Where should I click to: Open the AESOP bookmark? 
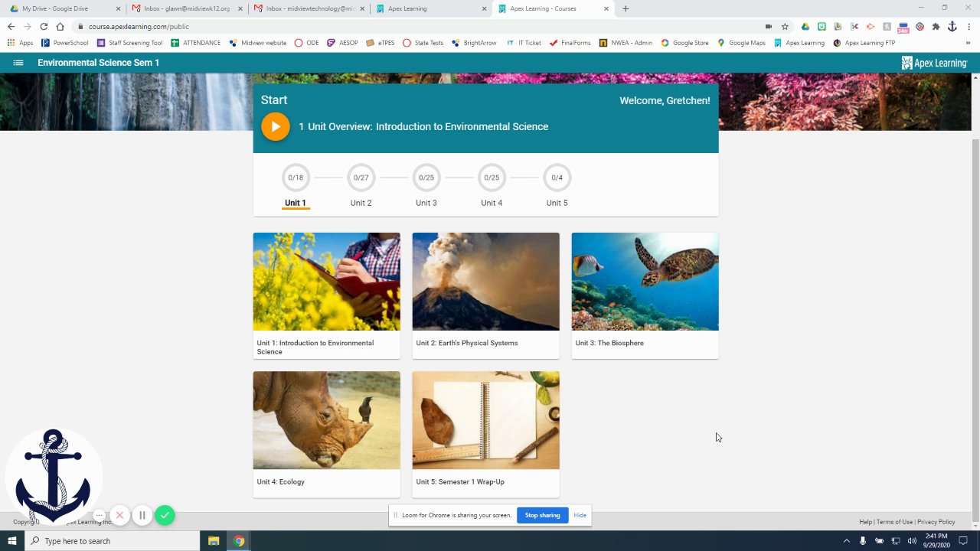pos(342,43)
